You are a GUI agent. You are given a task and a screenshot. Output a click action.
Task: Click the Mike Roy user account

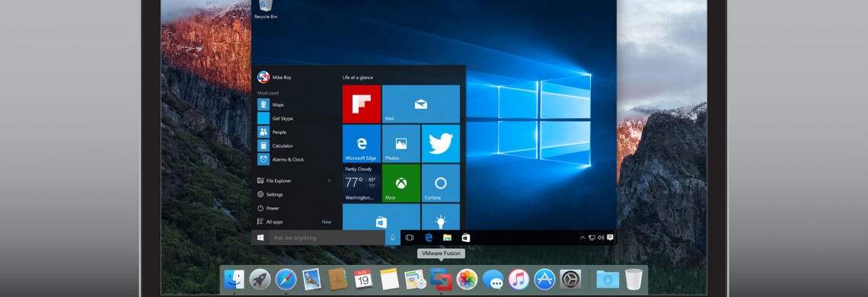point(275,77)
